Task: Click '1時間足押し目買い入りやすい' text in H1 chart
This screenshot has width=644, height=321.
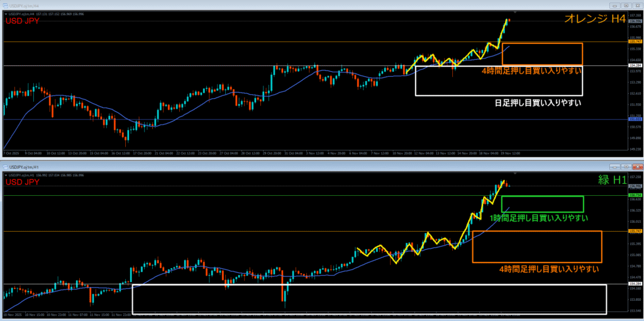Action: pos(538,217)
